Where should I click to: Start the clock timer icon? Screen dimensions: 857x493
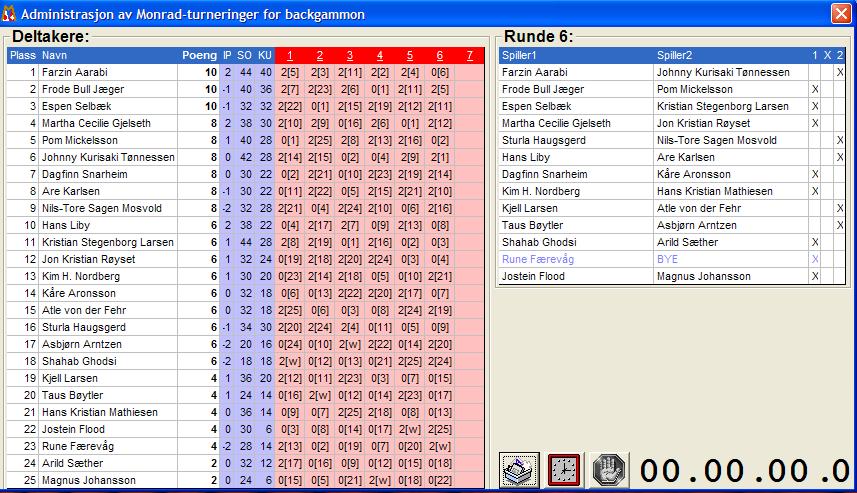tap(564, 470)
